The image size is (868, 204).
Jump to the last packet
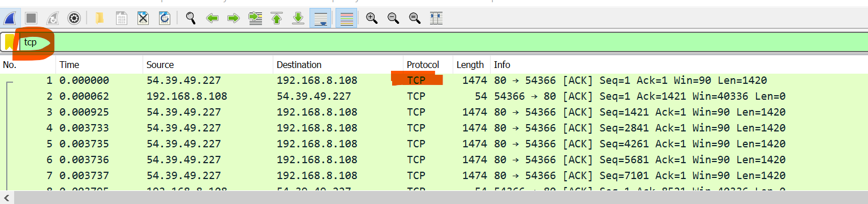pyautogui.click(x=298, y=18)
